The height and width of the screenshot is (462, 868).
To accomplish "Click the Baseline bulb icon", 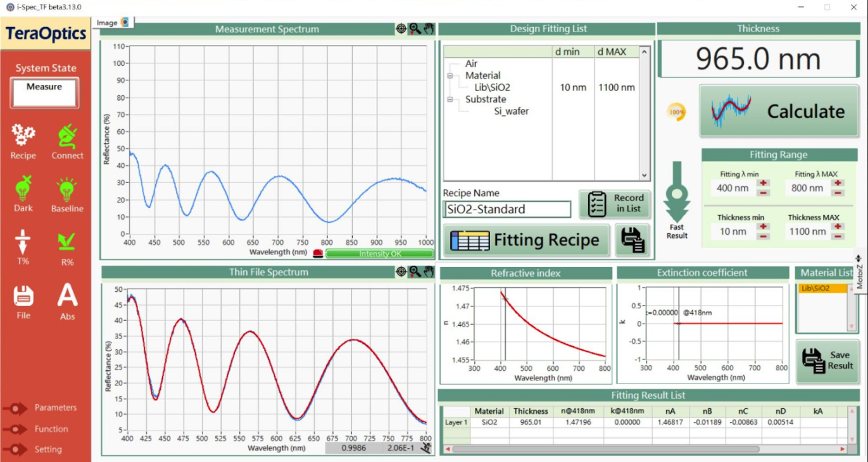I will coord(67,189).
